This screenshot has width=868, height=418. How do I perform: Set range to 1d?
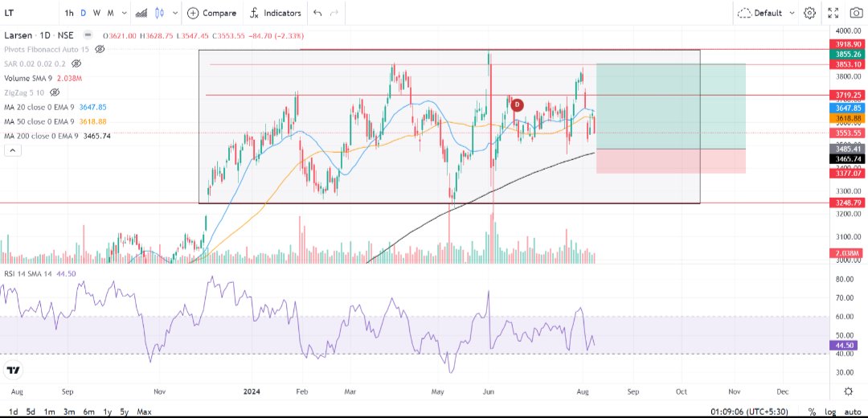[14, 412]
